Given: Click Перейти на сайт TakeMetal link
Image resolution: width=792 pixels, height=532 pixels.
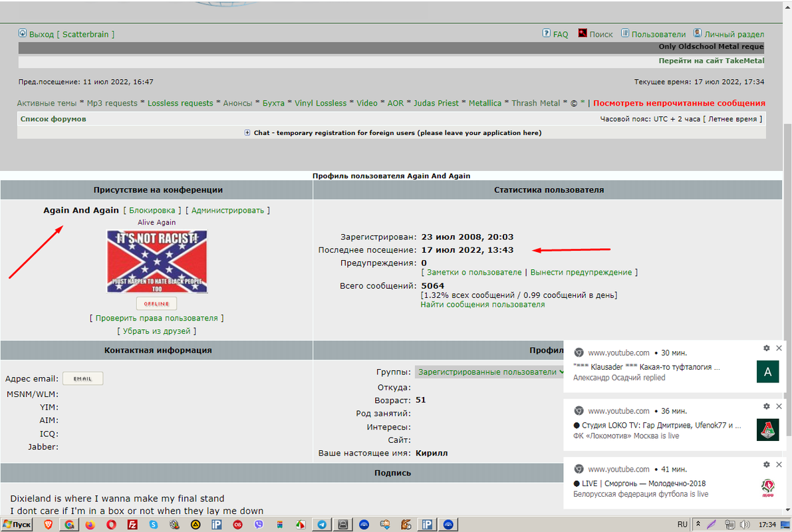Looking at the screenshot, I should pyautogui.click(x=711, y=61).
